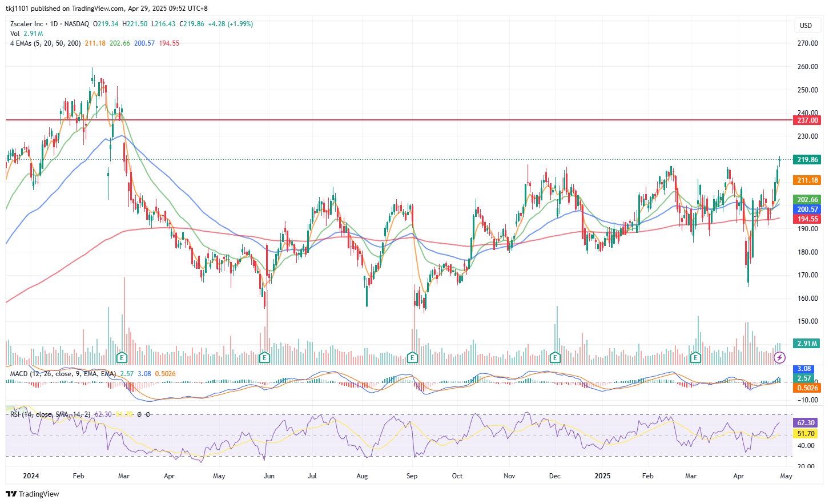This screenshot has width=829, height=504.
Task: Click the 230.00 price scale label
Action: 807,136
